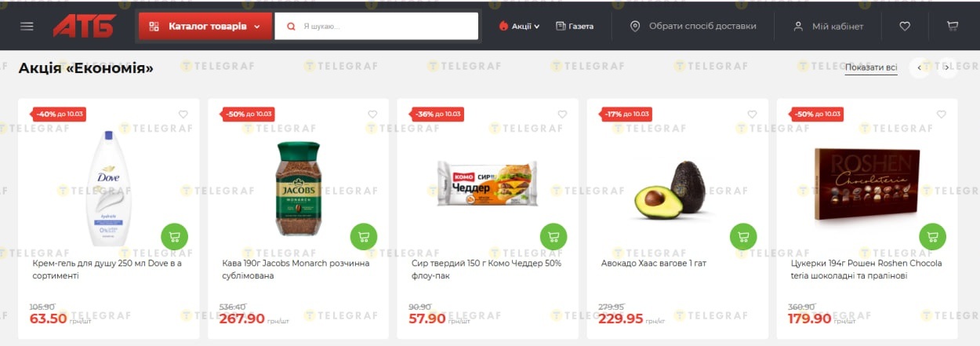The width and height of the screenshot is (980, 346).
Task: Click the Я шукаю search field
Action: [x=376, y=26]
